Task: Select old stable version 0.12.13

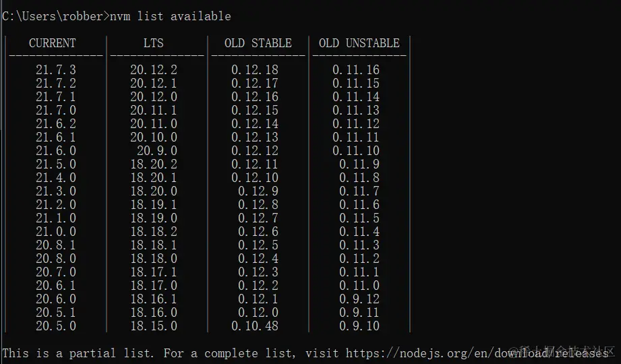Action: [x=255, y=138]
